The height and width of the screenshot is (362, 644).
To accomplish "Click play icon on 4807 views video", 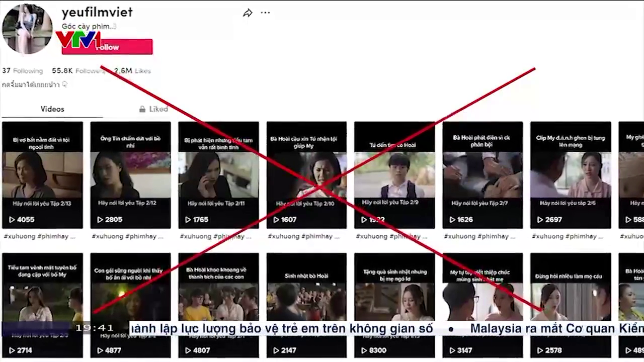I will click(x=188, y=350).
